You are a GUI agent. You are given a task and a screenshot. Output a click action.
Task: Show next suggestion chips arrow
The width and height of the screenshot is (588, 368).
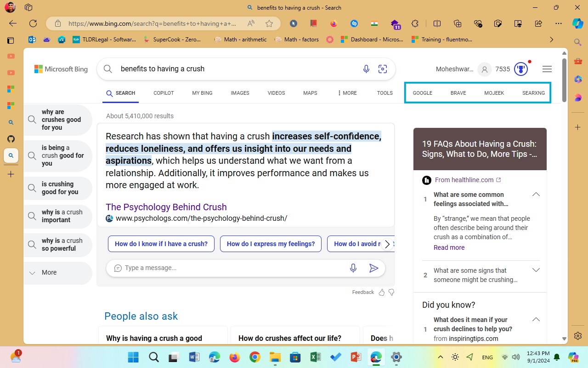pos(387,244)
